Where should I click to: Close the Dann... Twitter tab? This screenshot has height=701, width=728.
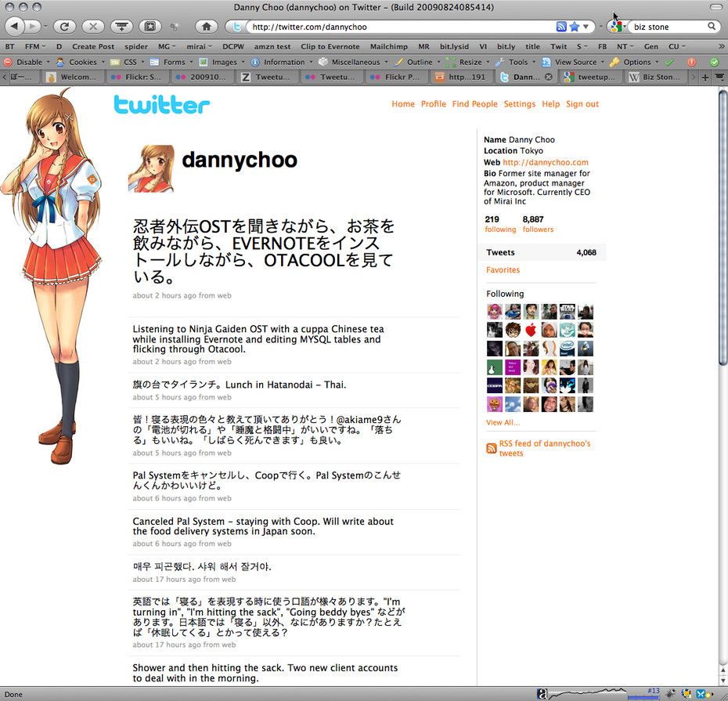pyautogui.click(x=548, y=77)
